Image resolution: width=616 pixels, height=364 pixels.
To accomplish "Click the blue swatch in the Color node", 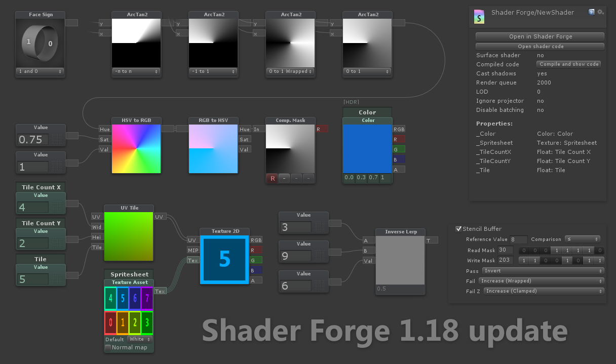I will coord(367,149).
